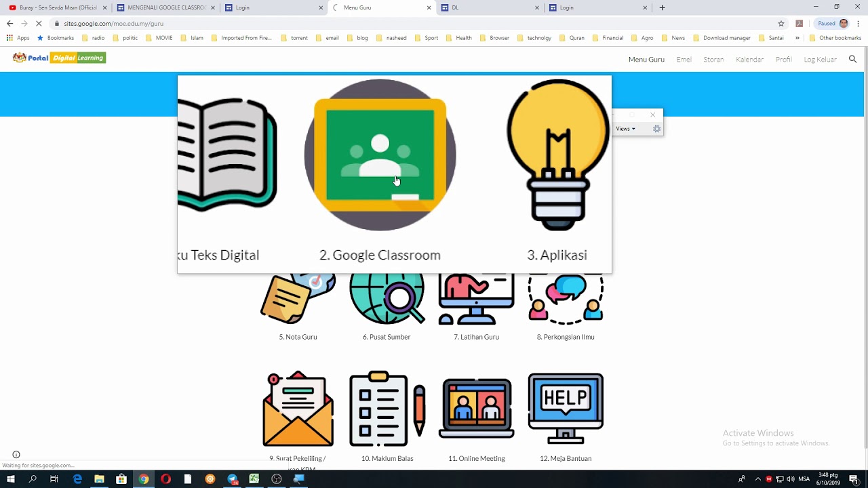Open the Online Meeting laptop icon
868x488 pixels.
(477, 409)
